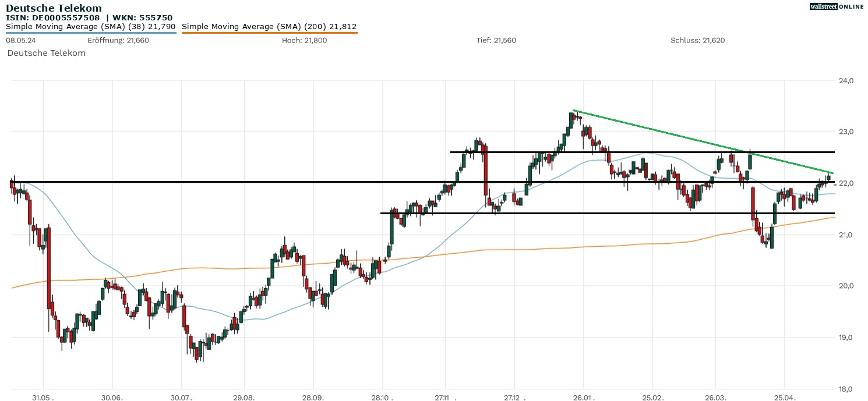Image resolution: width=868 pixels, height=401 pixels.
Task: Click the date 08.05.24 label
Action: click(20, 41)
